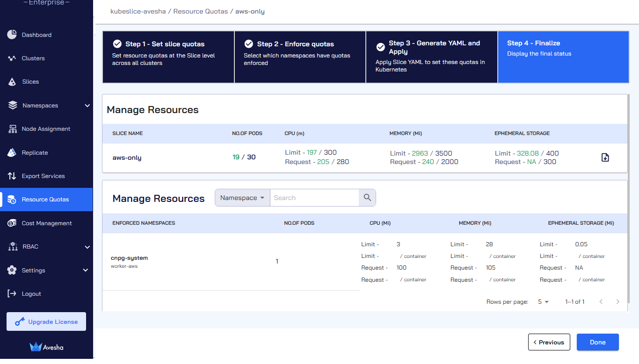Click the '19 / 30' pods value
639x364 pixels.
coord(244,157)
